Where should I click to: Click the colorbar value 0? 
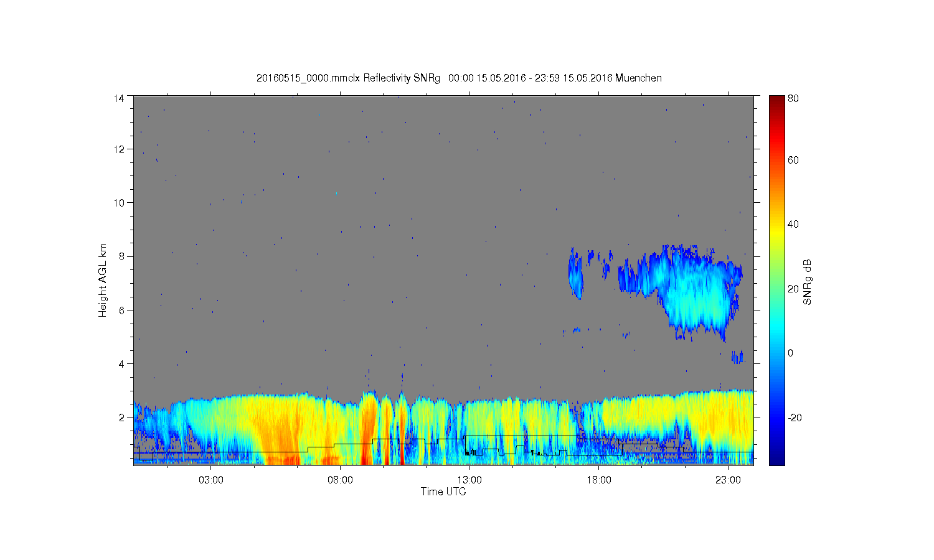tap(791, 353)
